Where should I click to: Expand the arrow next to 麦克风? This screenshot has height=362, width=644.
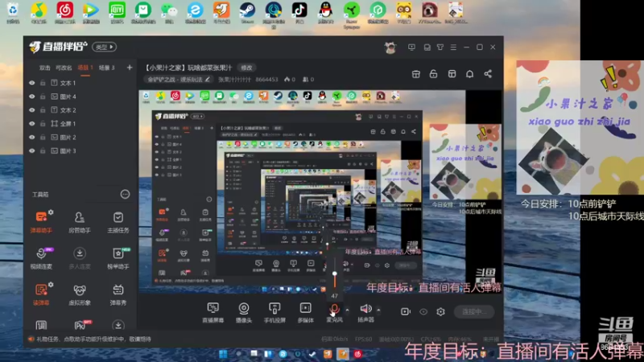tap(347, 310)
